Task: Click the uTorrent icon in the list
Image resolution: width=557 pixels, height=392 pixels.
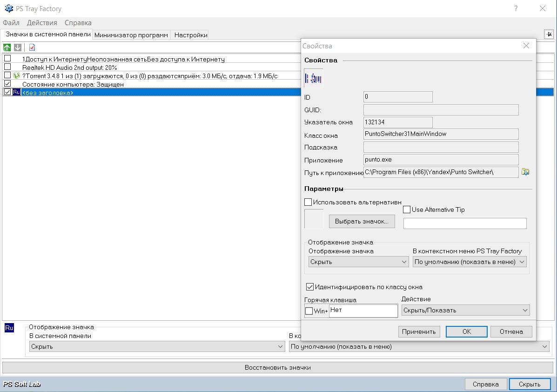Action: tap(17, 75)
